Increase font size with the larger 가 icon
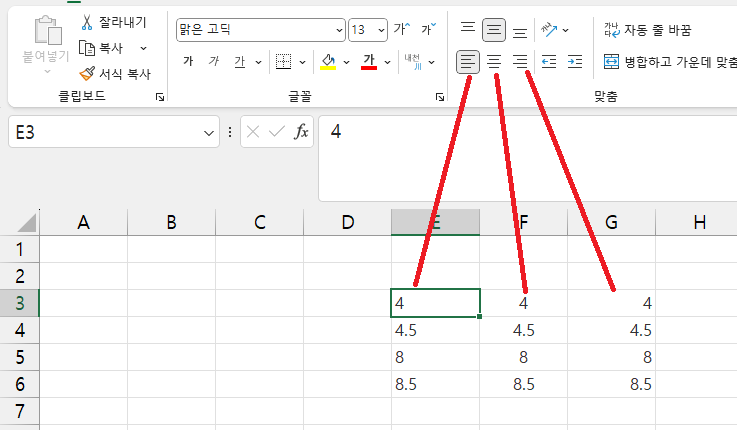Viewport: 737px width, 430px height. tap(402, 29)
